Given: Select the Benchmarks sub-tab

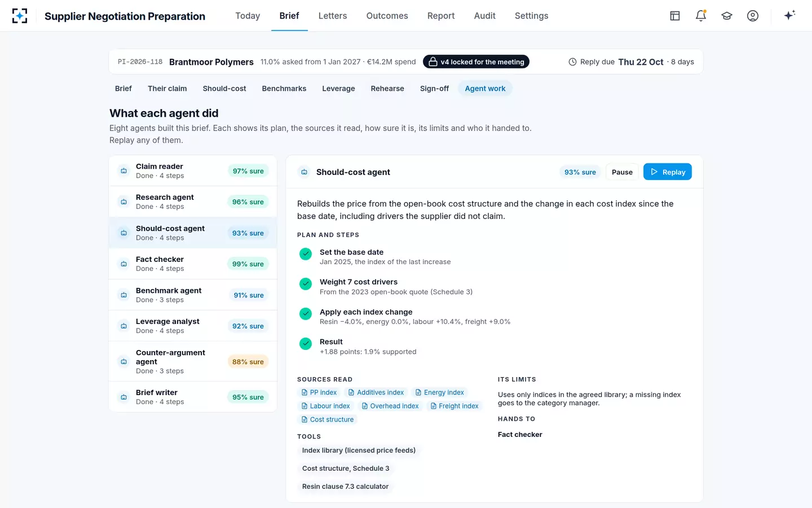Looking at the screenshot, I should [x=284, y=89].
